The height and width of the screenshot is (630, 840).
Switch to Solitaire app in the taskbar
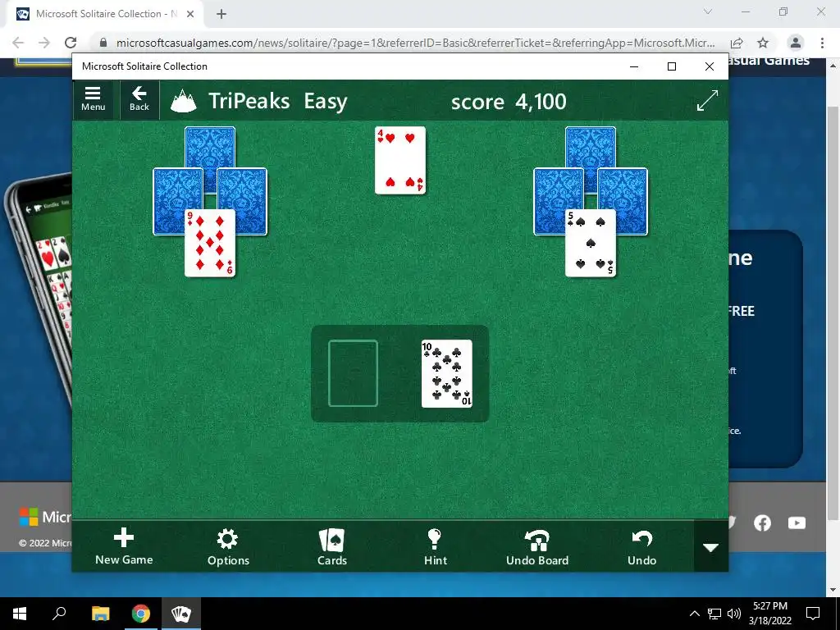pyautogui.click(x=181, y=614)
